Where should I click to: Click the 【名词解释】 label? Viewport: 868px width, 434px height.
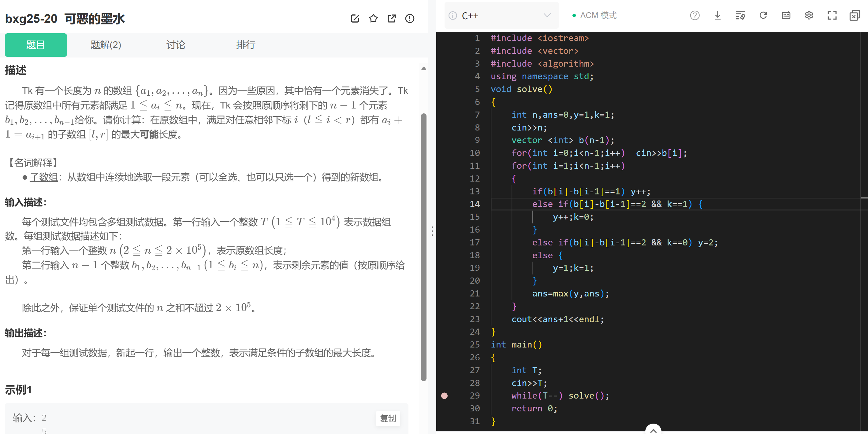(33, 163)
